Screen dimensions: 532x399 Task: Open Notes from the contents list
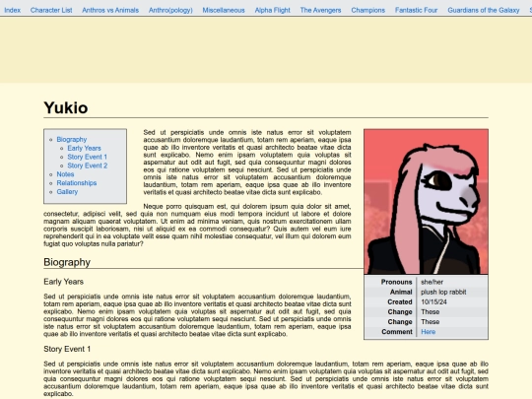[65, 174]
